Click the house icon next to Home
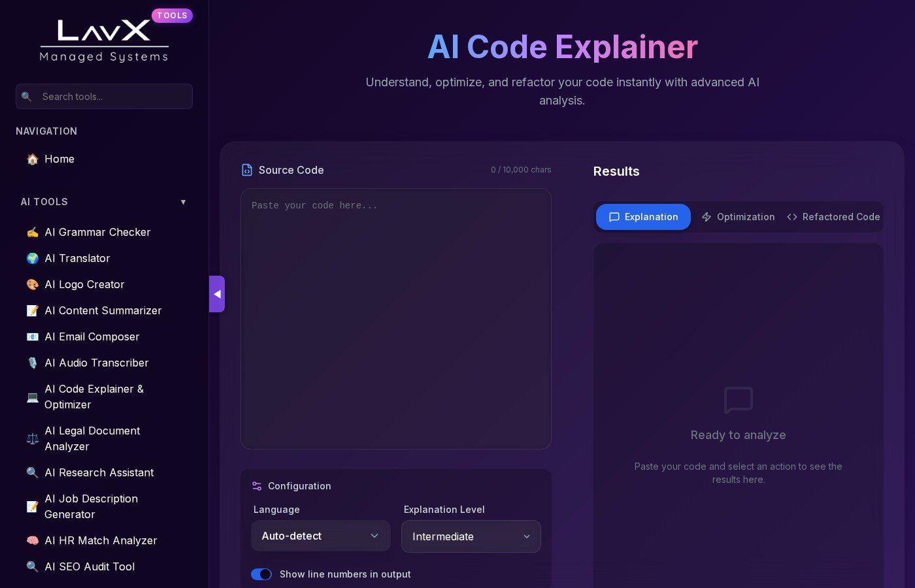The image size is (915, 588). [x=32, y=159]
